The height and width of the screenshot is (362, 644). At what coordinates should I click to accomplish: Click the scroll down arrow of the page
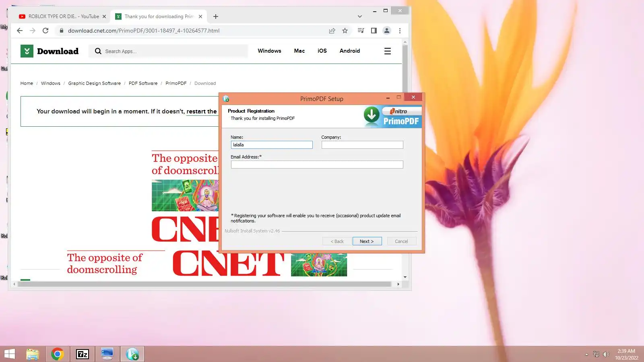[x=405, y=277]
